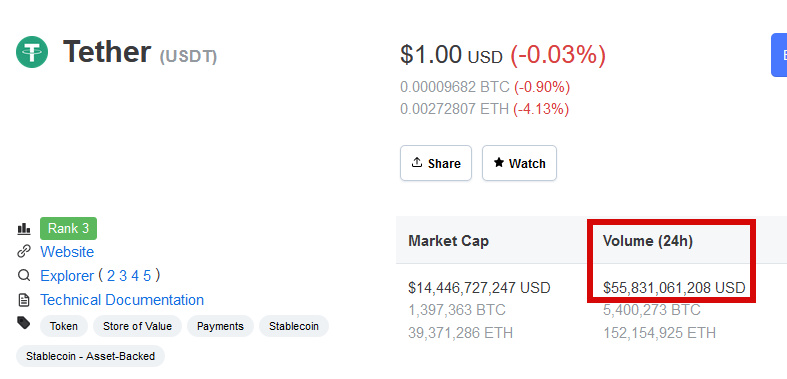Click the upload icon in Share button
787x379 pixels.
click(417, 162)
